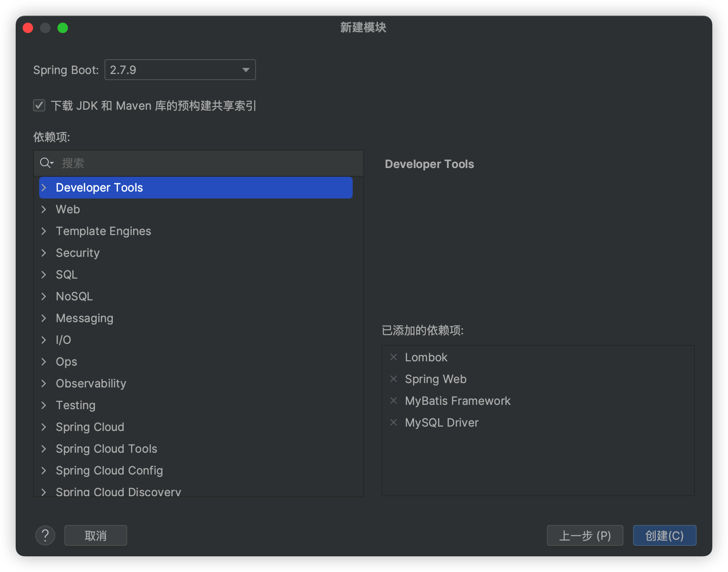
Task: Select the Ops row
Action: (196, 362)
